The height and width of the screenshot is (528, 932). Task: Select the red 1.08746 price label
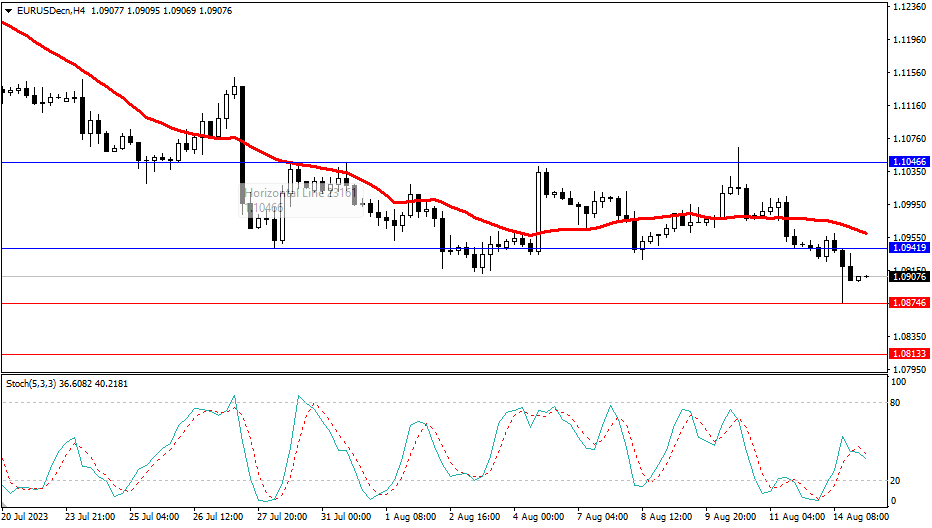pyautogui.click(x=908, y=303)
